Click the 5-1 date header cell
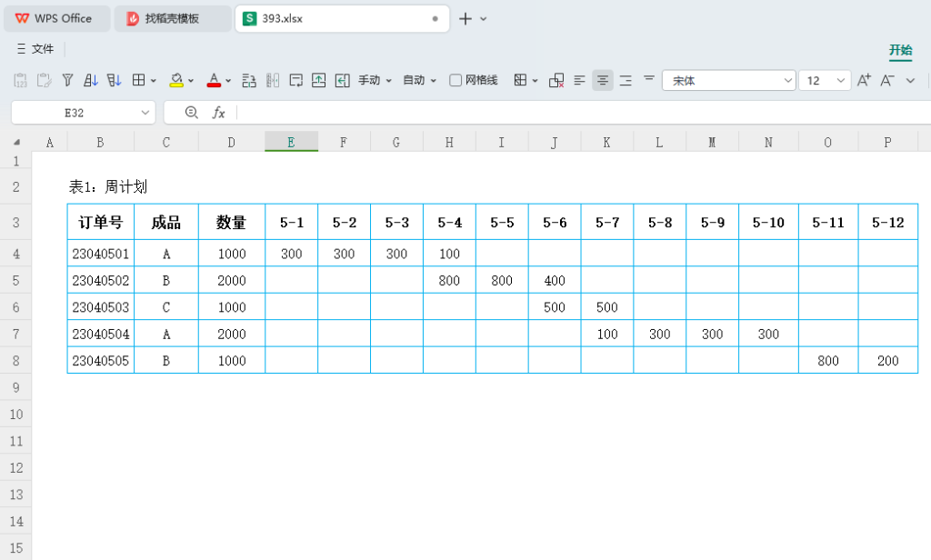Screen dimensions: 931x560 (292, 222)
